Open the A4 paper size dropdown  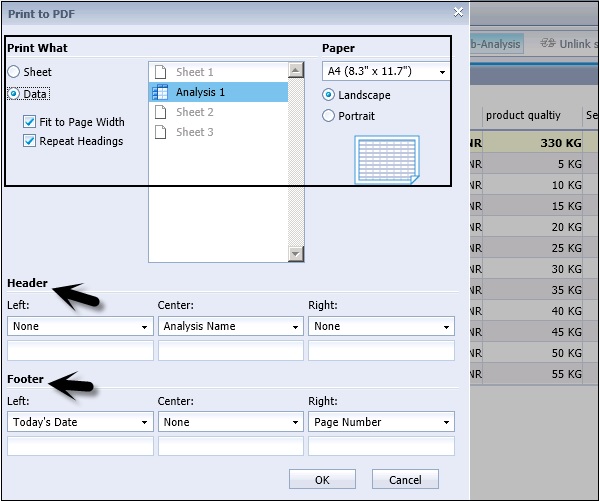[x=386, y=72]
